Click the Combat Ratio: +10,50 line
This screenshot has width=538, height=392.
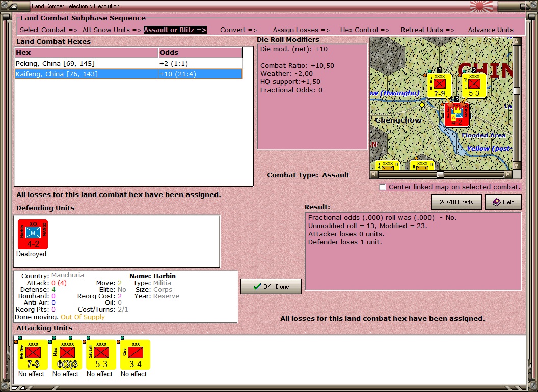pyautogui.click(x=297, y=66)
